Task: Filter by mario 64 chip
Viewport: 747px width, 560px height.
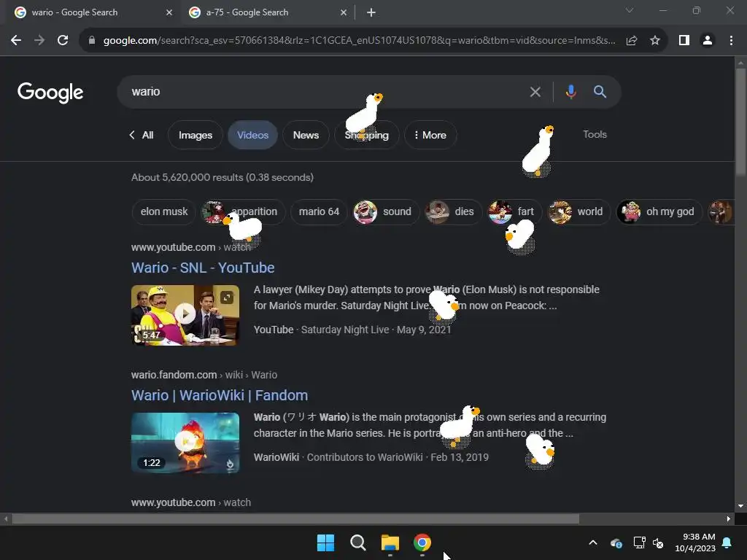Action: [x=319, y=211]
